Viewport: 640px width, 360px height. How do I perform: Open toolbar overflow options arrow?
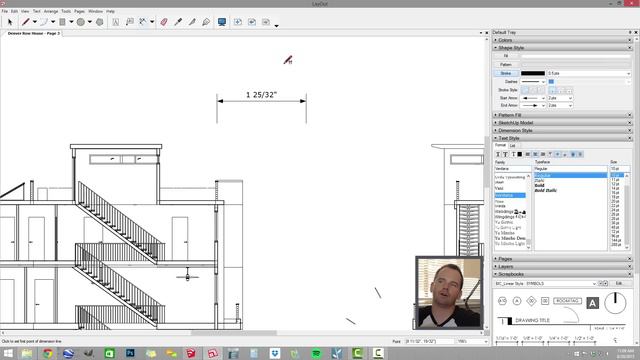(276, 26)
